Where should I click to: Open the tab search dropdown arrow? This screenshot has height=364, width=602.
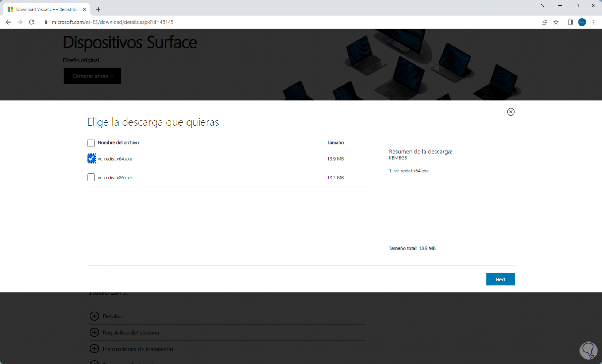click(543, 5)
